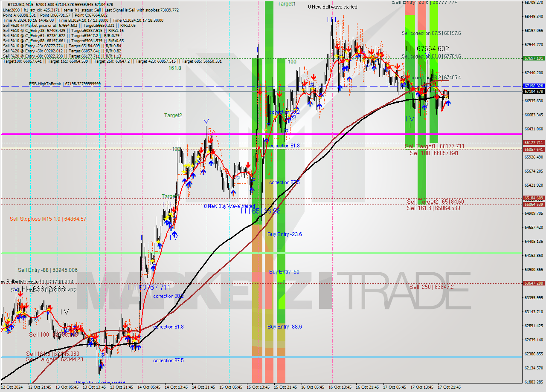Click '17 Oct 13:45' on the time axis

pos(422,387)
